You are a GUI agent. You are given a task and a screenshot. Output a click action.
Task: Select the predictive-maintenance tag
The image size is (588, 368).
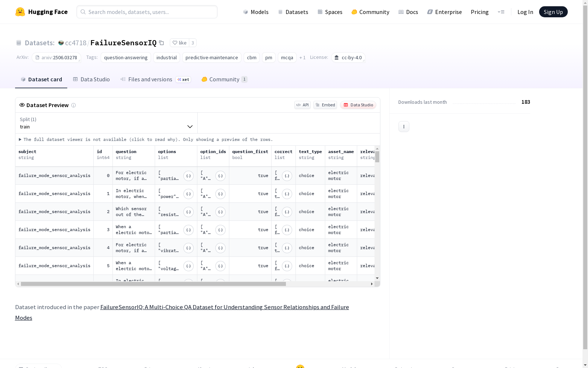212,57
